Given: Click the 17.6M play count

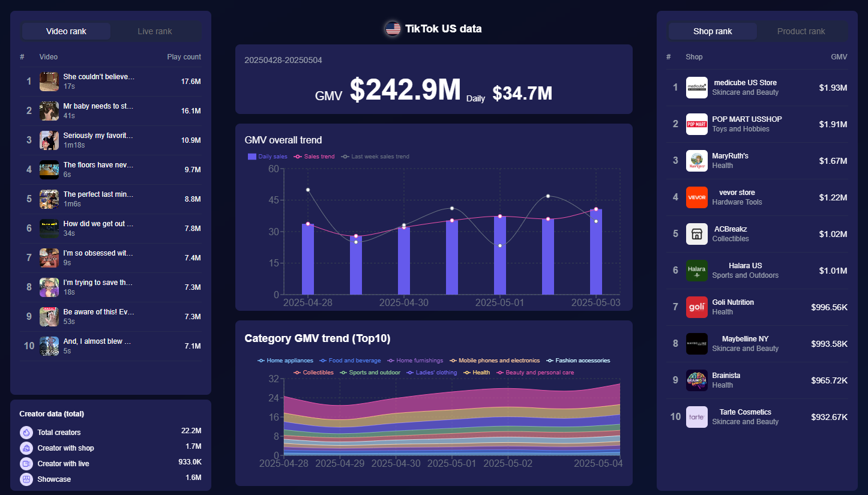Looking at the screenshot, I should coord(191,81).
